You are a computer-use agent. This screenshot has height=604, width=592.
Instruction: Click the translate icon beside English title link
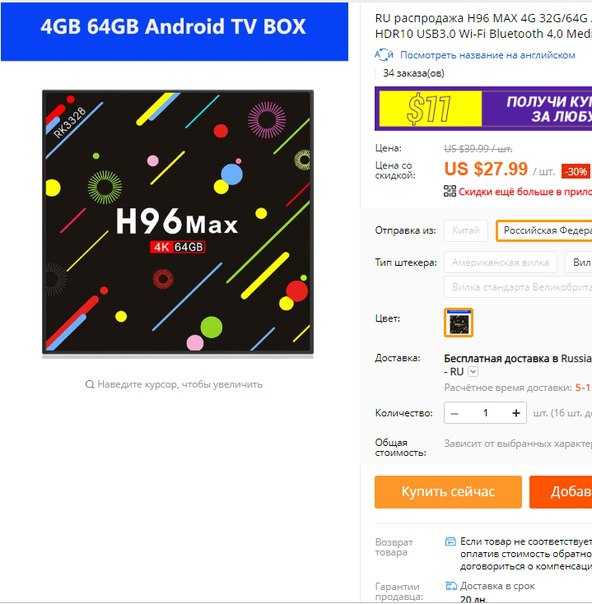pyautogui.click(x=384, y=55)
